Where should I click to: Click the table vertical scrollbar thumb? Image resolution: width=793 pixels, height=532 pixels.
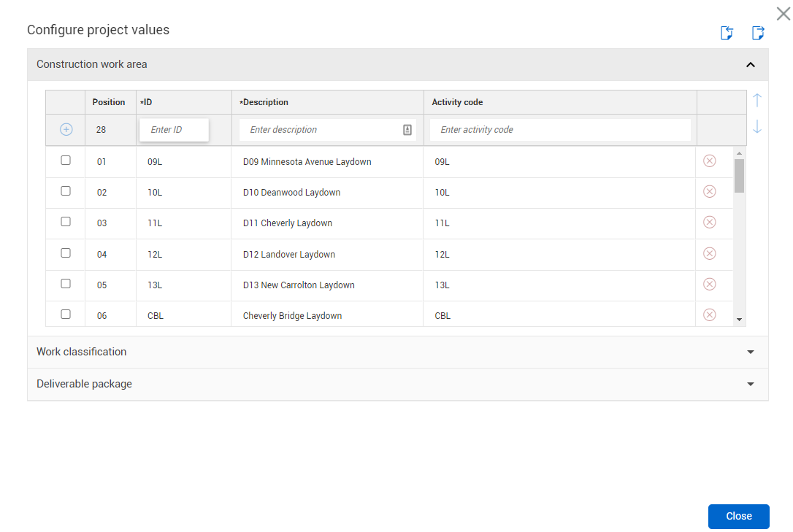coord(740,176)
